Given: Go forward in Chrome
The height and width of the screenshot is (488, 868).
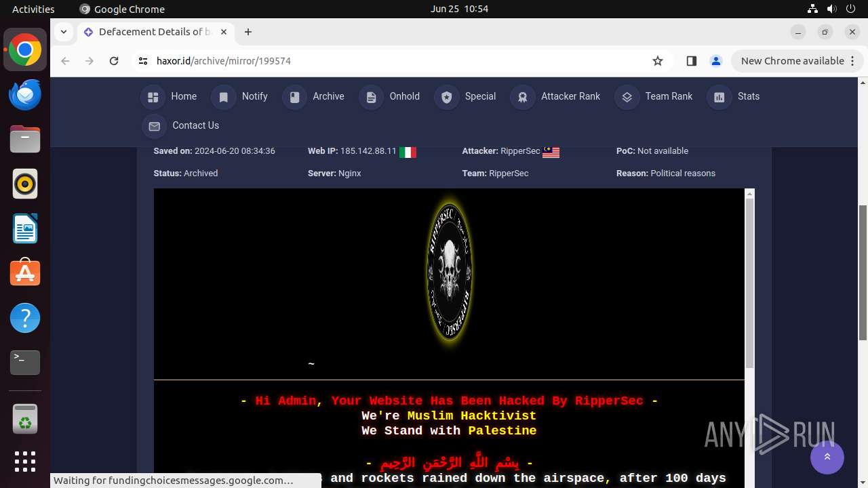Looking at the screenshot, I should point(90,61).
